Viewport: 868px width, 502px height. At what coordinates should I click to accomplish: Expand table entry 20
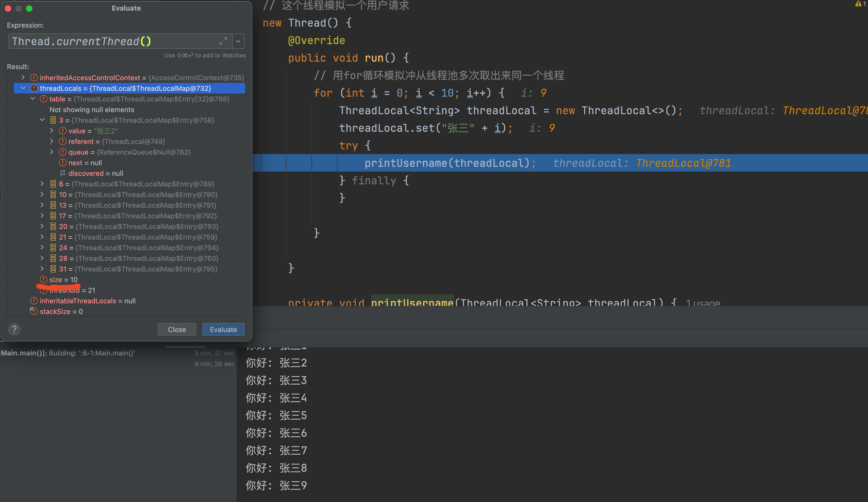(42, 227)
